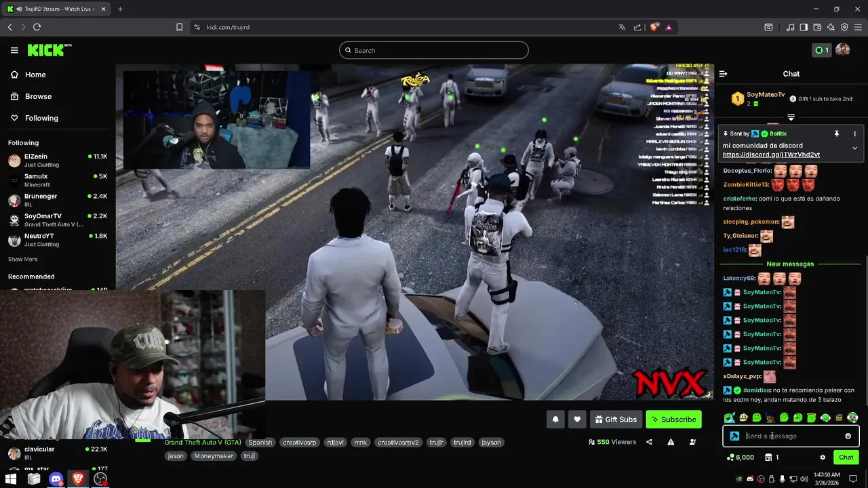Click the browser share page icon
The width and height of the screenshot is (868, 488).
(637, 27)
